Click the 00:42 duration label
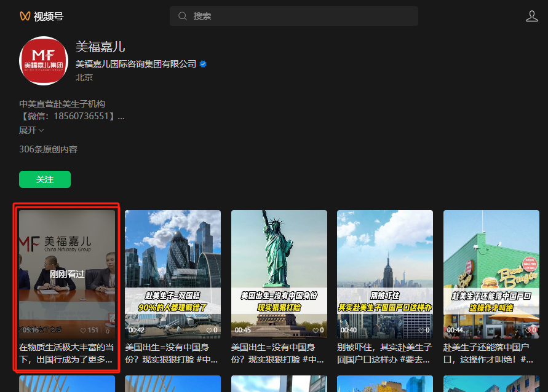 click(137, 330)
